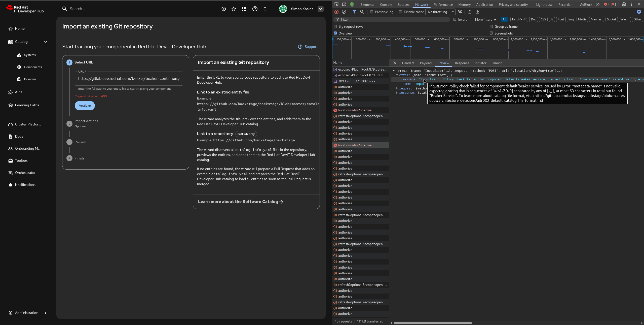Click the export HAR download icon

[x=477, y=12]
